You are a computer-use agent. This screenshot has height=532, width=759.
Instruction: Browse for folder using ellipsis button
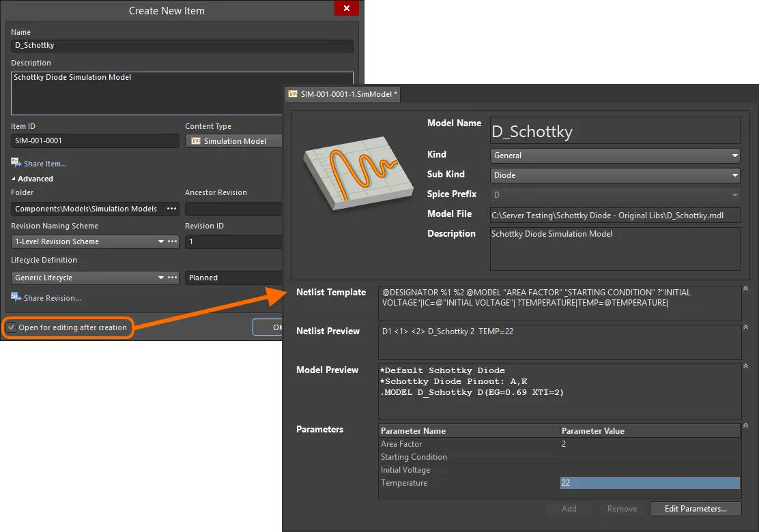coord(172,209)
